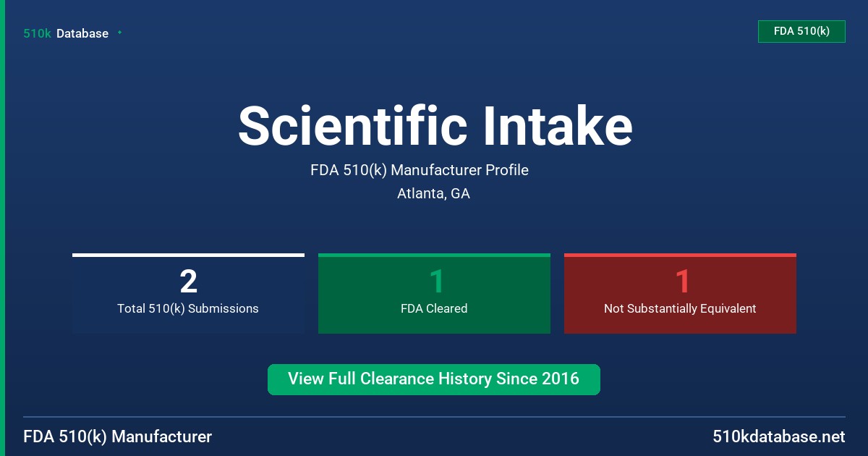Click the 510k Database logo

click(x=66, y=33)
